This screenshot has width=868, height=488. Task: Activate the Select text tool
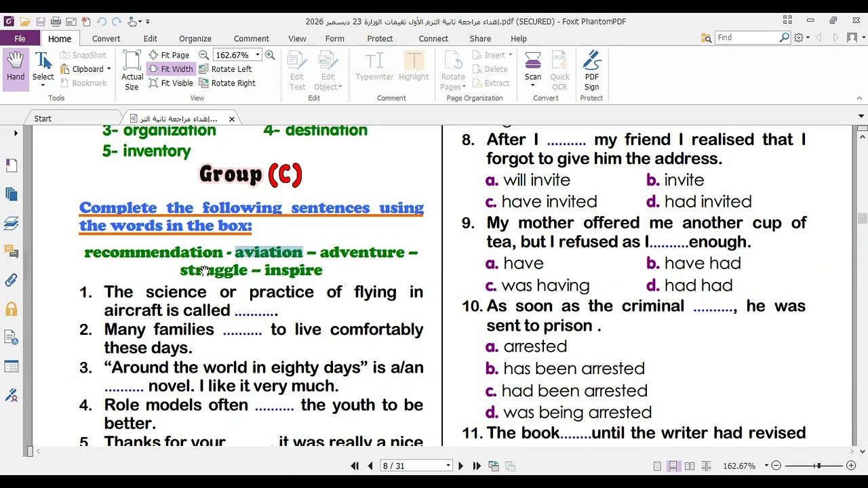(43, 68)
